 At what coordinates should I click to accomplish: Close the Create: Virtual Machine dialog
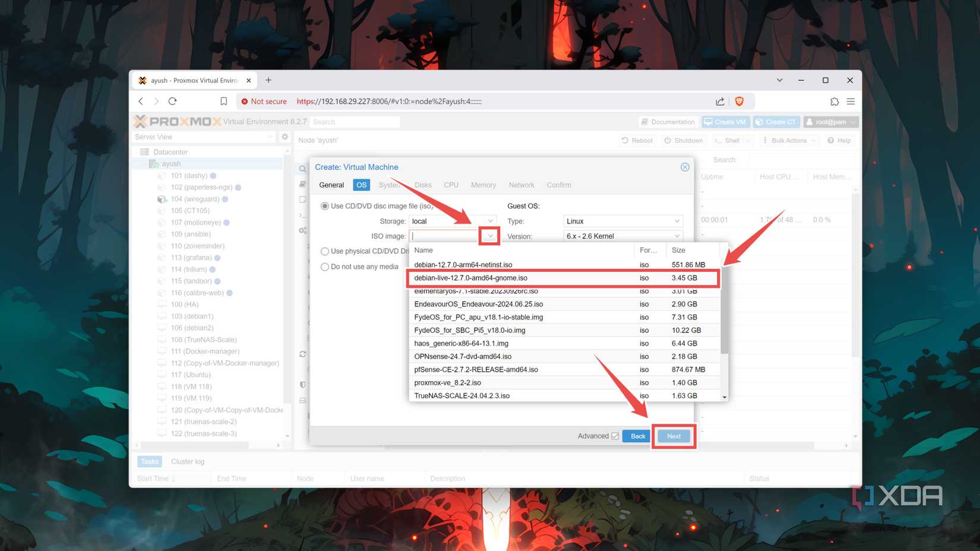click(x=685, y=167)
